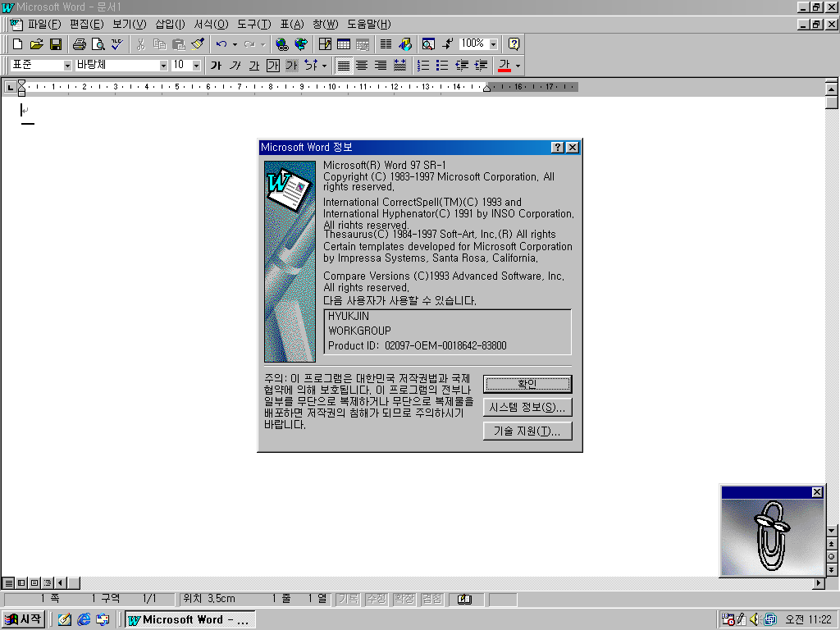Click the vertical scrollbar up arrow
The width and height of the screenshot is (840, 630).
(832, 89)
